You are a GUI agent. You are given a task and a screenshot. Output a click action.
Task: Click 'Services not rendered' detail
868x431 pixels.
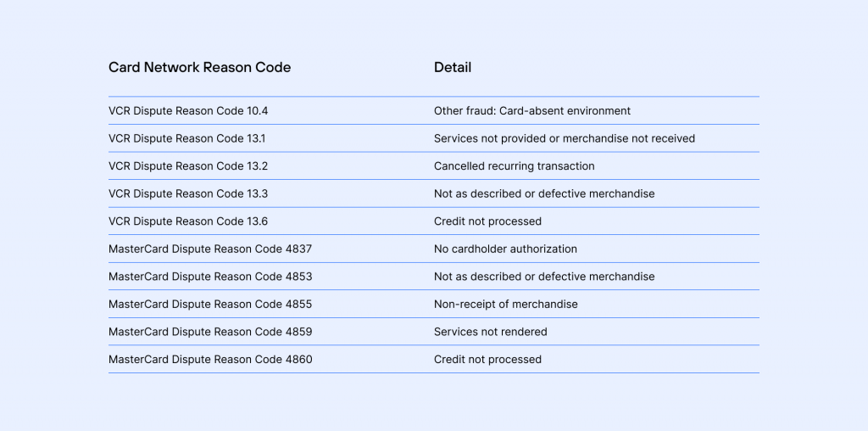(491, 332)
